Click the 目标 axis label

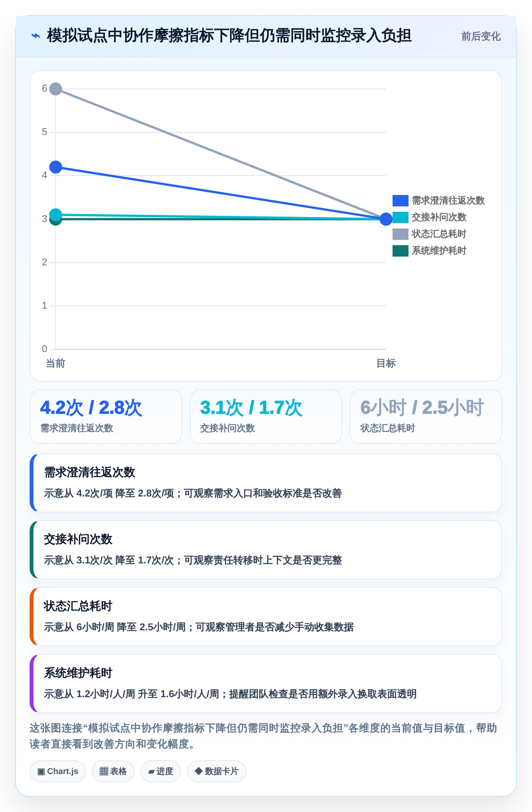386,363
